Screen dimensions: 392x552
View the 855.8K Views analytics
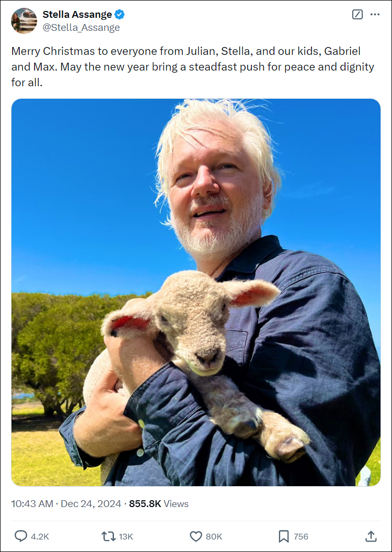point(159,504)
